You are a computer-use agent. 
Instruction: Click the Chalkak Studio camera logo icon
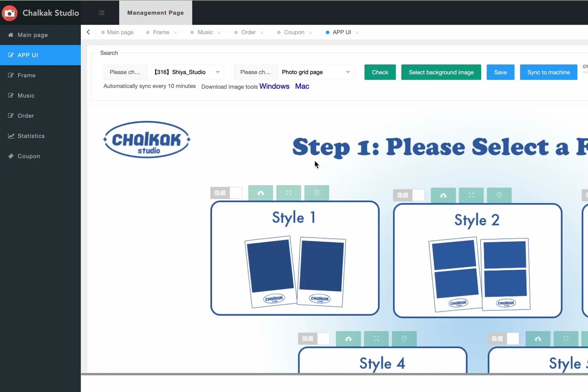10,13
